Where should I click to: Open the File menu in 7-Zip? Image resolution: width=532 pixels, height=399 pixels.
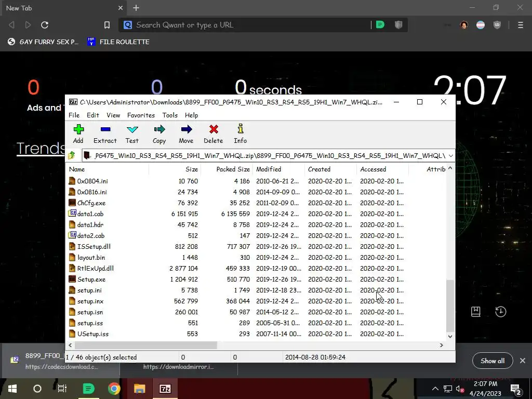point(74,115)
